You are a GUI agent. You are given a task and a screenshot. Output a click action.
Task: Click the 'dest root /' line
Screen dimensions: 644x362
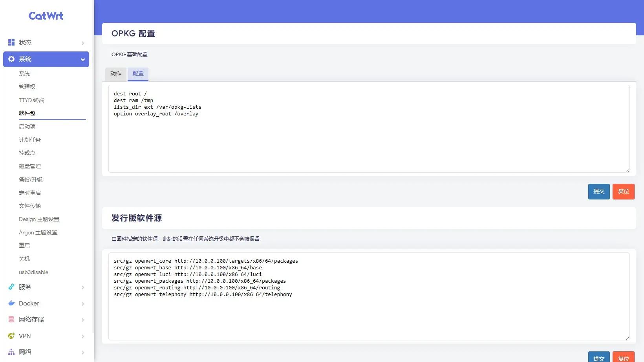tap(130, 94)
